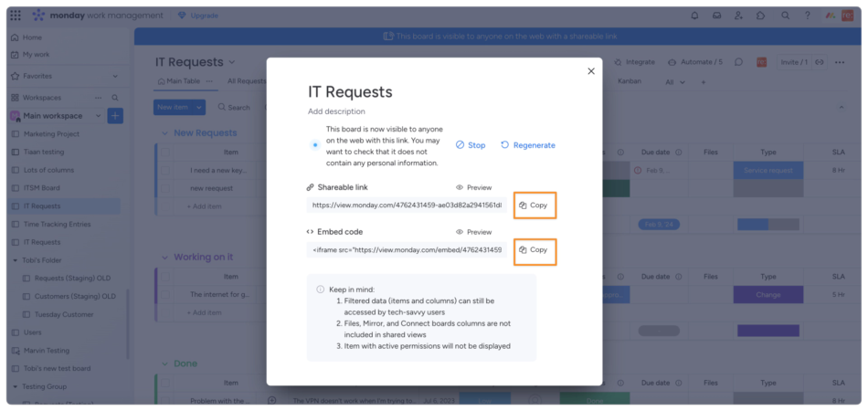
Task: Copy the embed code
Action: click(535, 249)
